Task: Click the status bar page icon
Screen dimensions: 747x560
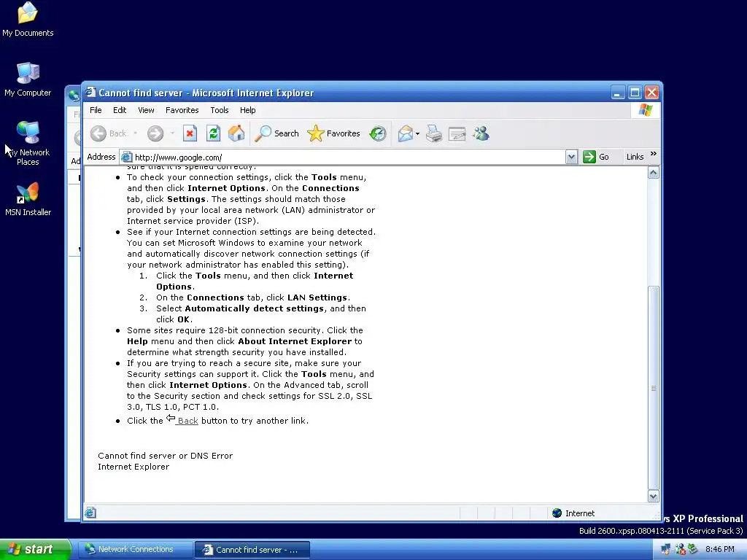Action: [90, 513]
